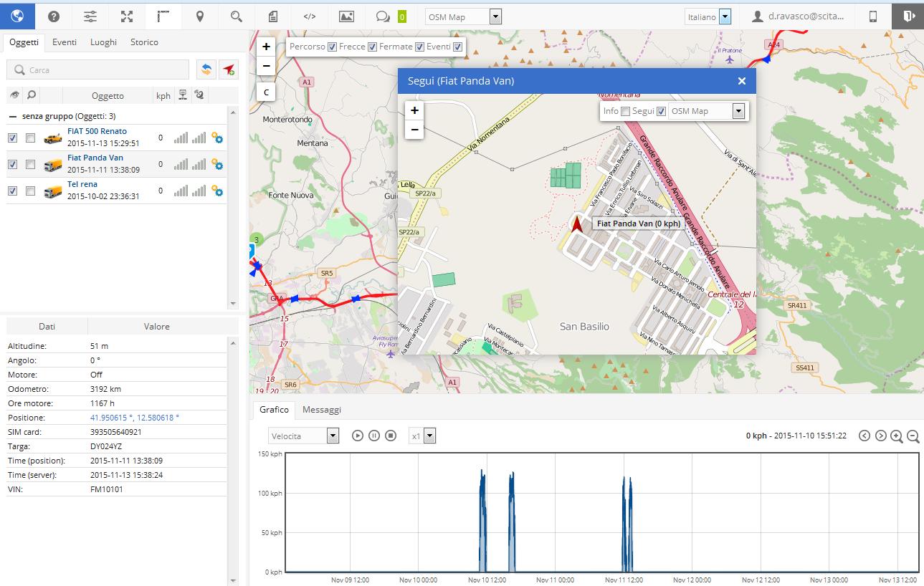Screen dimensions: 924x586
Task: Toggle visibility checkbox for FIAT 500 Renato
Action: pyautogui.click(x=12, y=138)
